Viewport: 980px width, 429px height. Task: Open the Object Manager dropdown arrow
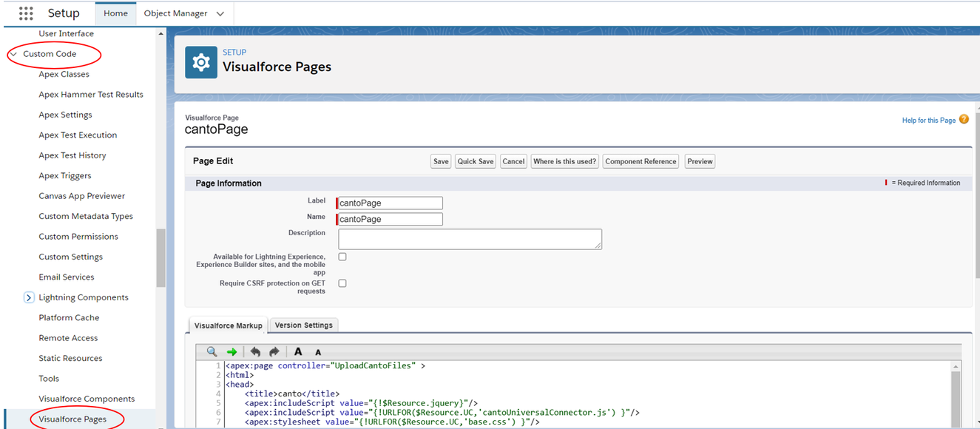pyautogui.click(x=220, y=13)
